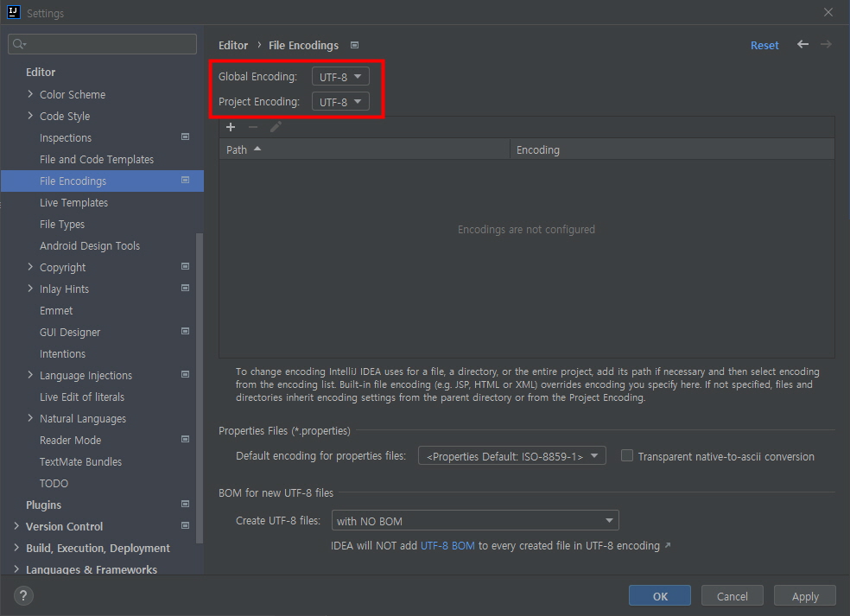Click external link arrow after BOM note
Screen dimensions: 850x616
tap(668, 545)
